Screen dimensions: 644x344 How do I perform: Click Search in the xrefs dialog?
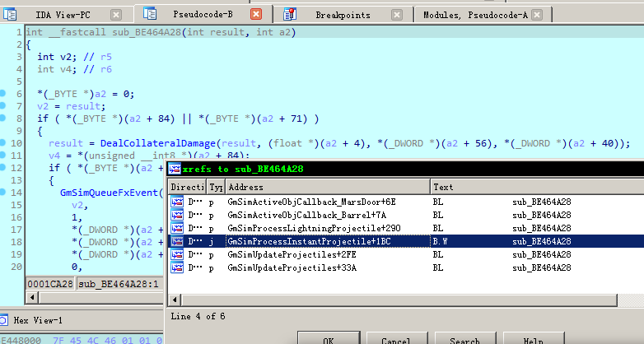[x=465, y=338]
